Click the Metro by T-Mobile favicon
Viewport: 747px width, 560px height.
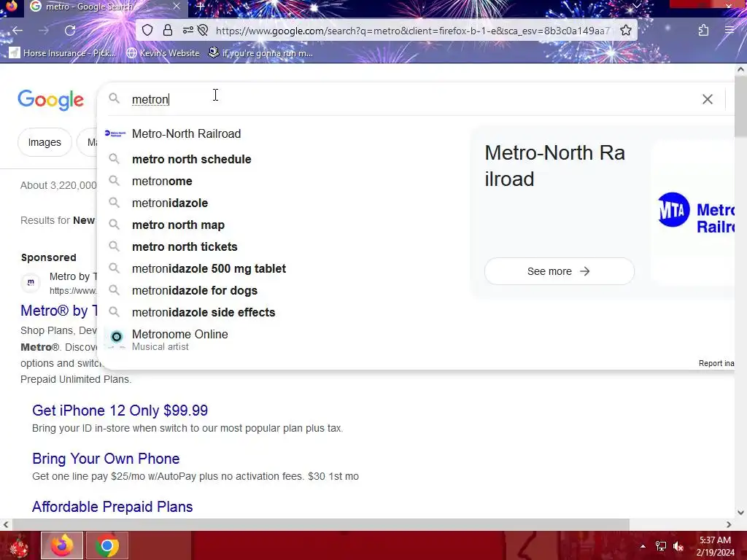31,282
